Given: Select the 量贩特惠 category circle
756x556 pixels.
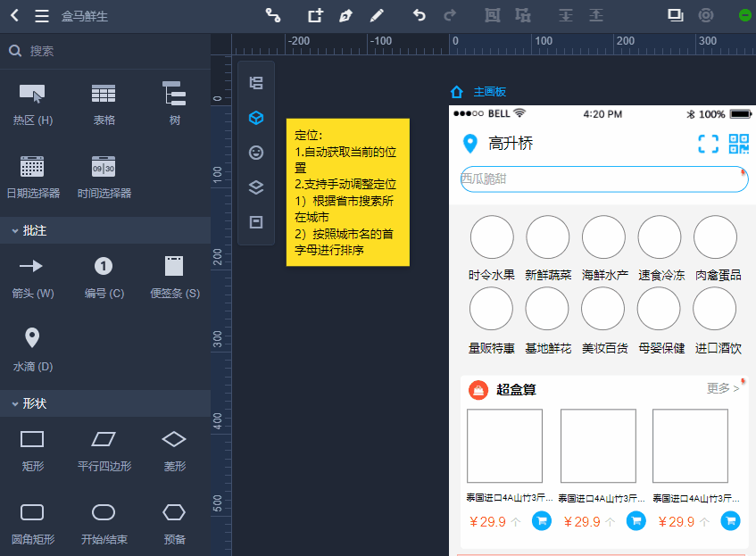Looking at the screenshot, I should tap(491, 309).
